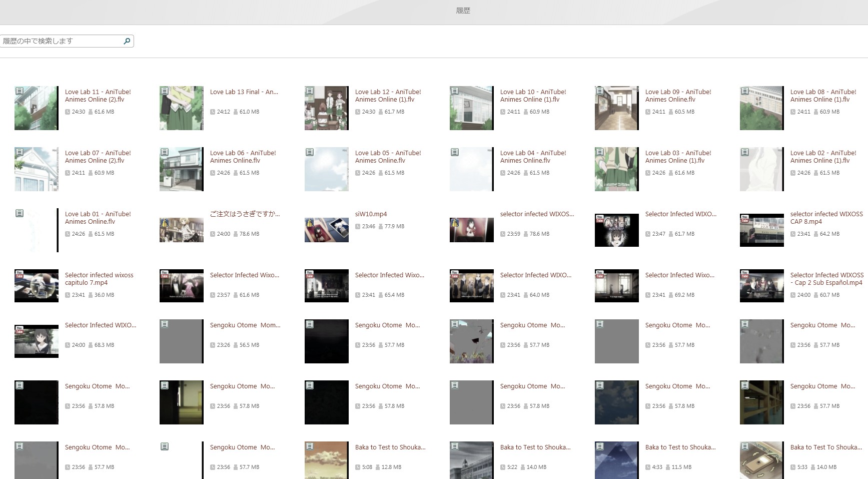This screenshot has height=479, width=868.
Task: Open the Sengoku Otome Mom... gray thumbnail
Action: pos(182,341)
